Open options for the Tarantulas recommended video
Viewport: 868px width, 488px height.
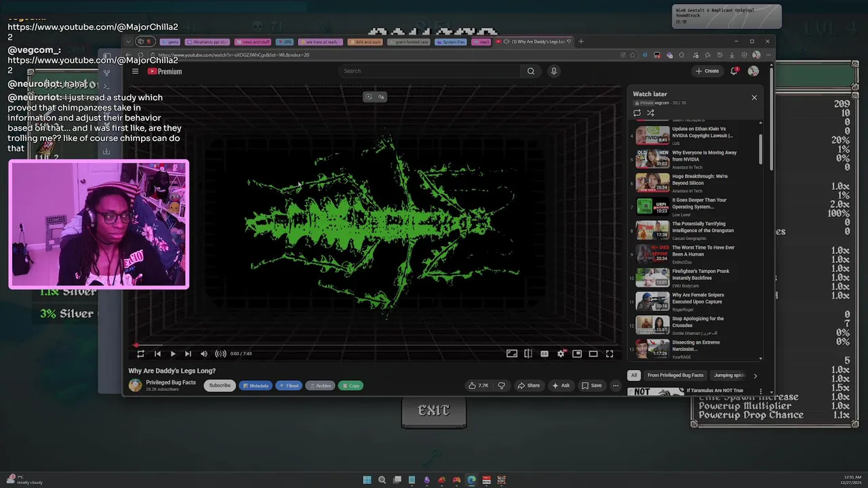click(760, 391)
